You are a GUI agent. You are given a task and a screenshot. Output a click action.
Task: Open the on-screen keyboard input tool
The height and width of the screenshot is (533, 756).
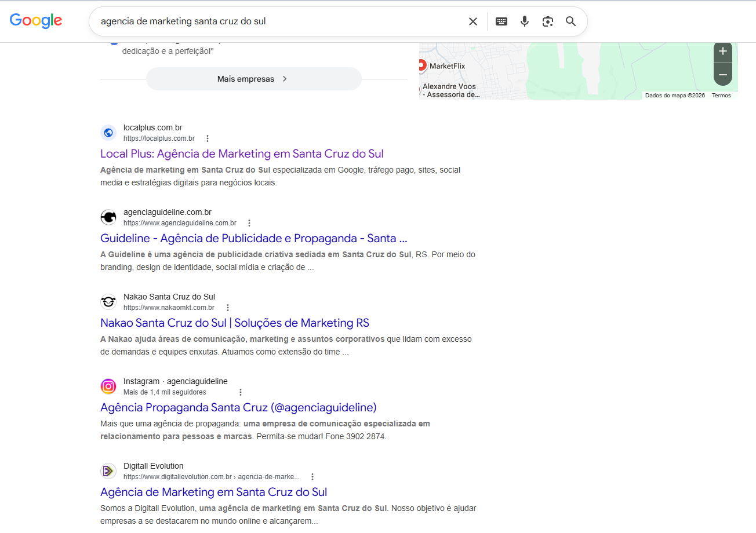[501, 21]
